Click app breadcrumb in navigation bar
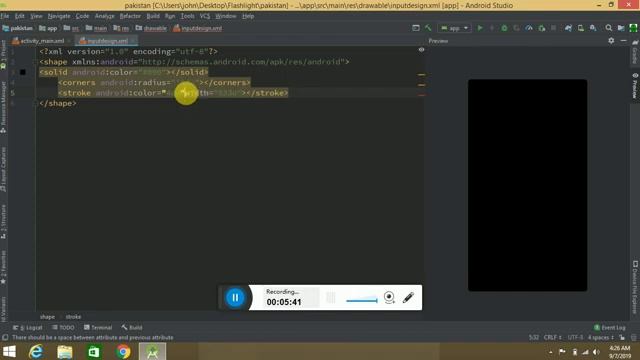Viewport: 640px width, 360px height. tap(48, 28)
